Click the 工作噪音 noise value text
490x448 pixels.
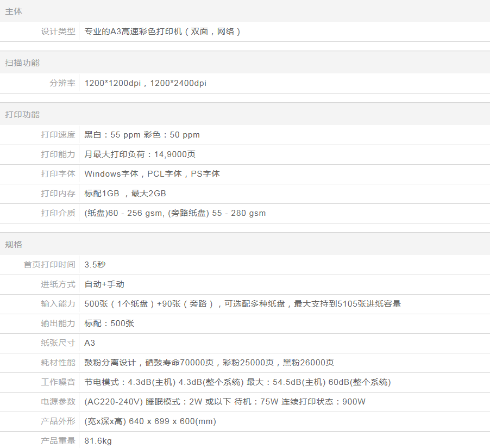(x=237, y=382)
